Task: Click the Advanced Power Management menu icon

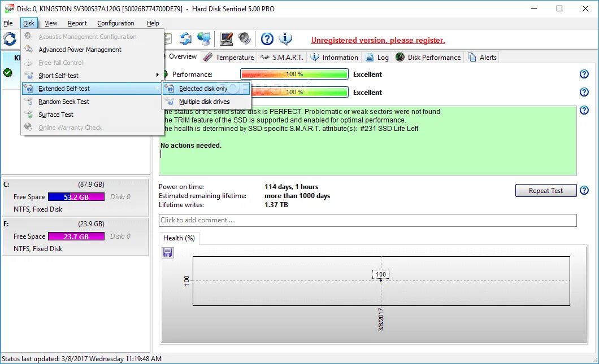Action: coord(28,49)
